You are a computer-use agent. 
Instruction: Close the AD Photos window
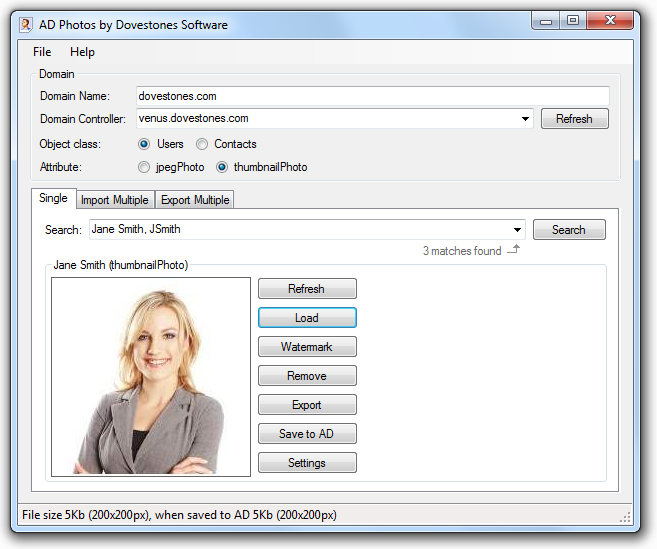coord(610,21)
